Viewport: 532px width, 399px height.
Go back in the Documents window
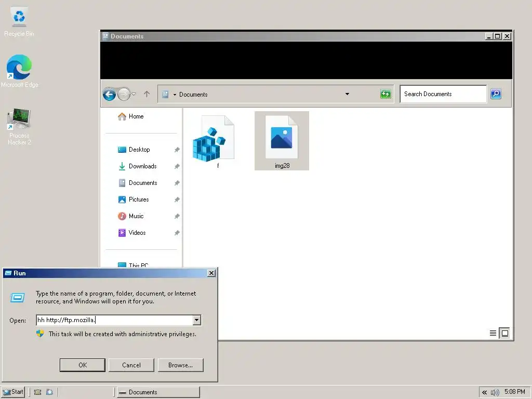pyautogui.click(x=109, y=94)
